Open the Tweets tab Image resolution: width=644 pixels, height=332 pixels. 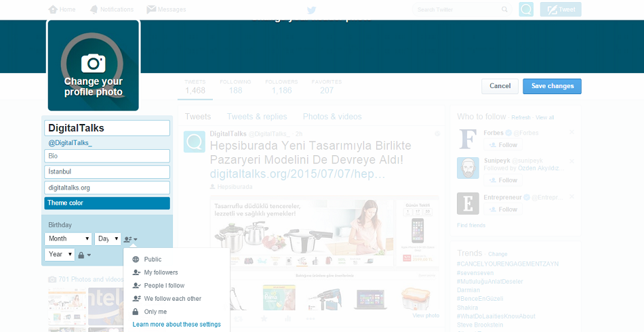click(x=198, y=117)
